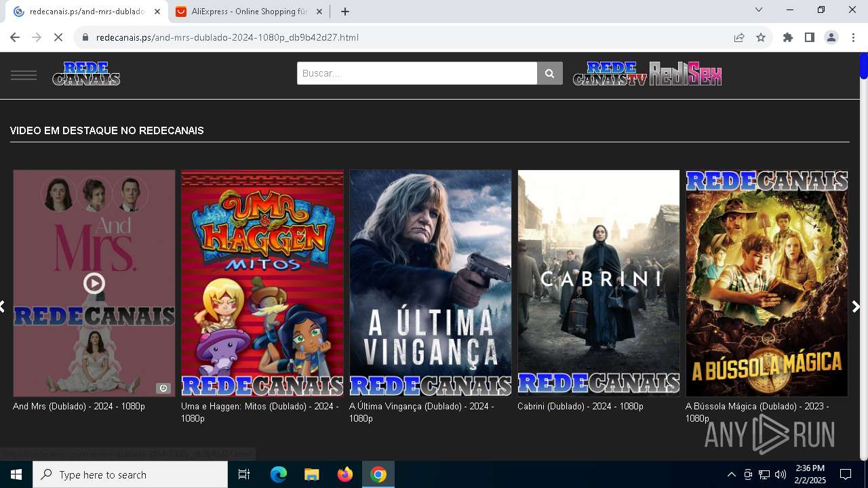
Task: Open File Explorer from taskbar
Action: pyautogui.click(x=312, y=474)
